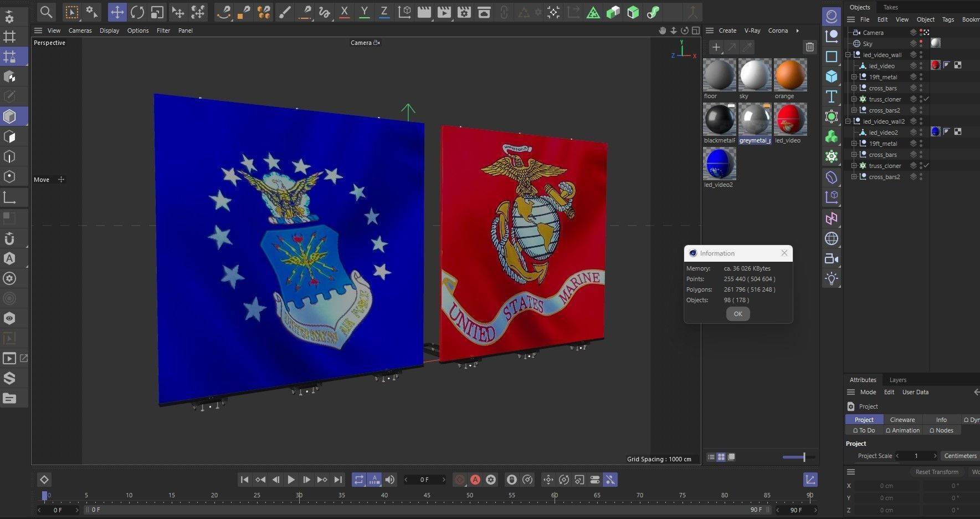The height and width of the screenshot is (519, 980).
Task: Toggle Y axis lock
Action: pos(364,12)
